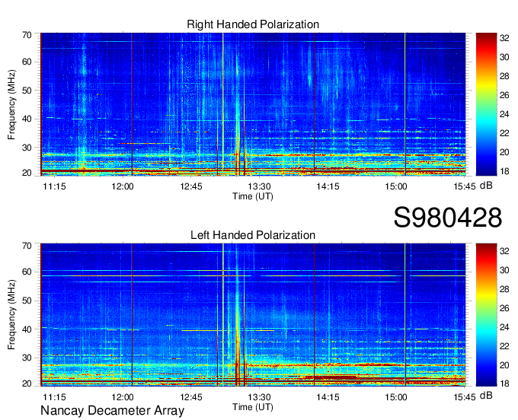Click the "Nancay Decameter Array" caption
Viewport: 518px width, 420px height.
(112, 411)
